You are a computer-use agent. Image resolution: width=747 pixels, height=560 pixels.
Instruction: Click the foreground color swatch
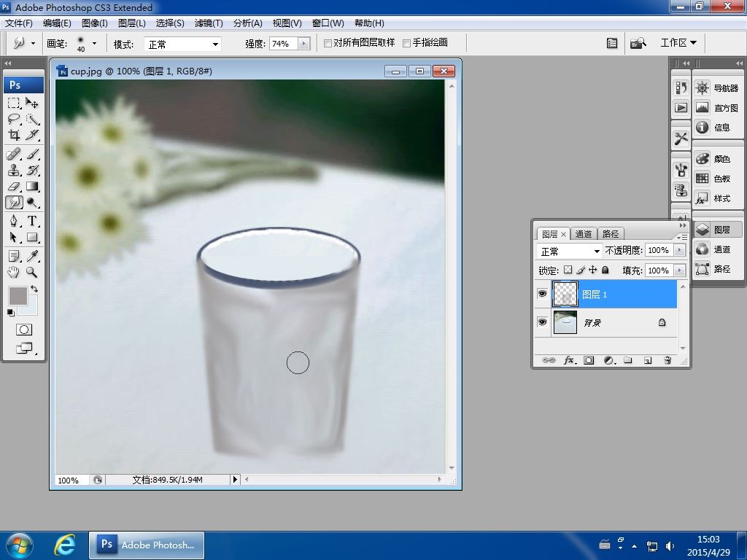point(18,296)
